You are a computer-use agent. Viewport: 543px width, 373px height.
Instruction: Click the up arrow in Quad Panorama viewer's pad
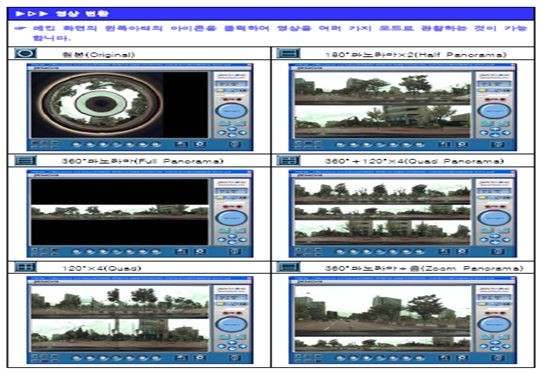495,236
